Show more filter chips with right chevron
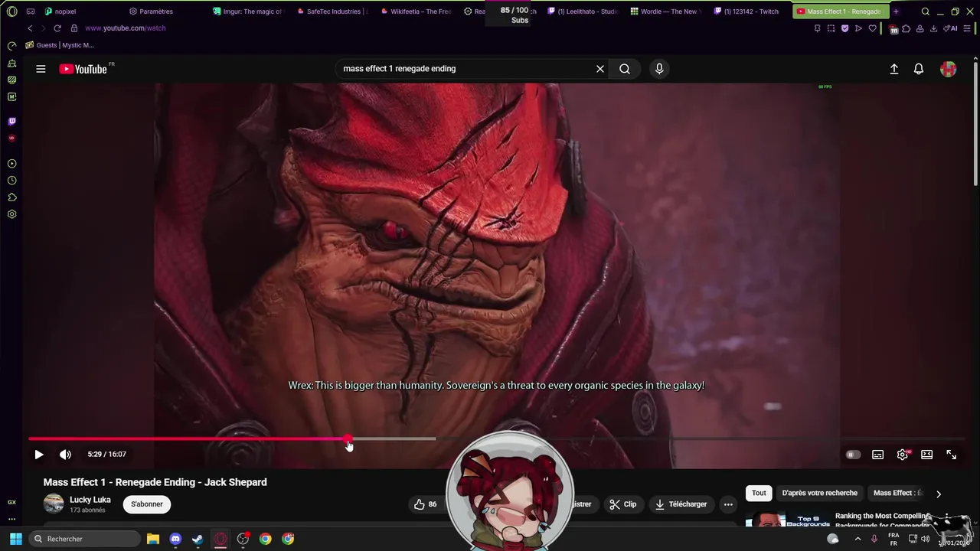 click(939, 494)
